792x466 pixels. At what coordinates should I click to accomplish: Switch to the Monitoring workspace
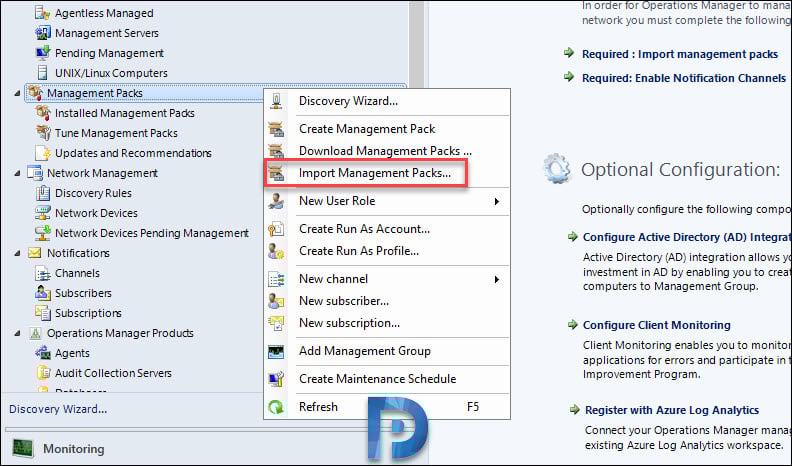click(x=74, y=449)
